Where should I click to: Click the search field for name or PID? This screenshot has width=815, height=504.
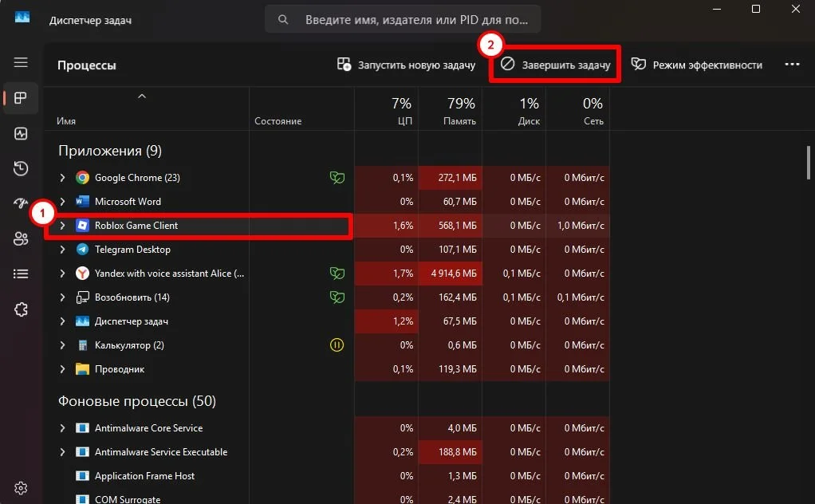(x=403, y=20)
